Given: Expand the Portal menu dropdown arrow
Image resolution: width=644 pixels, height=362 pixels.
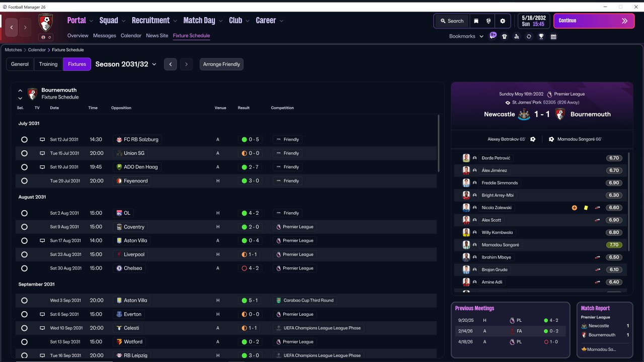Looking at the screenshot, I should click(x=91, y=21).
